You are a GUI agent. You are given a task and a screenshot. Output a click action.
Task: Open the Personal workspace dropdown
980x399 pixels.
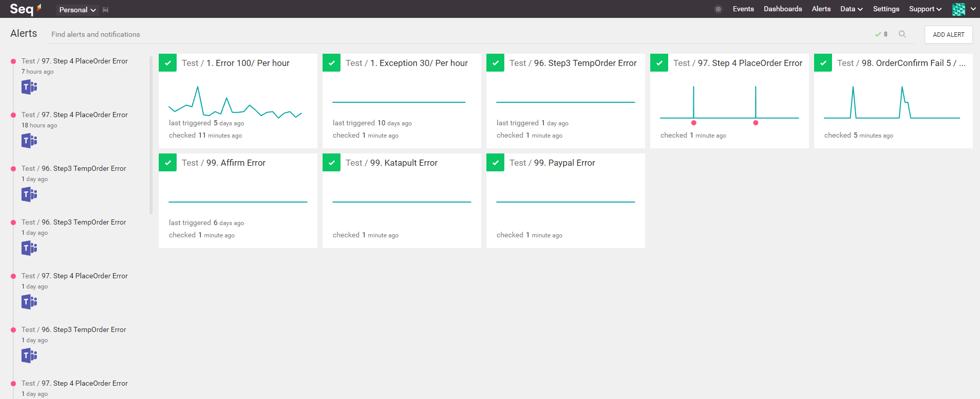[77, 10]
